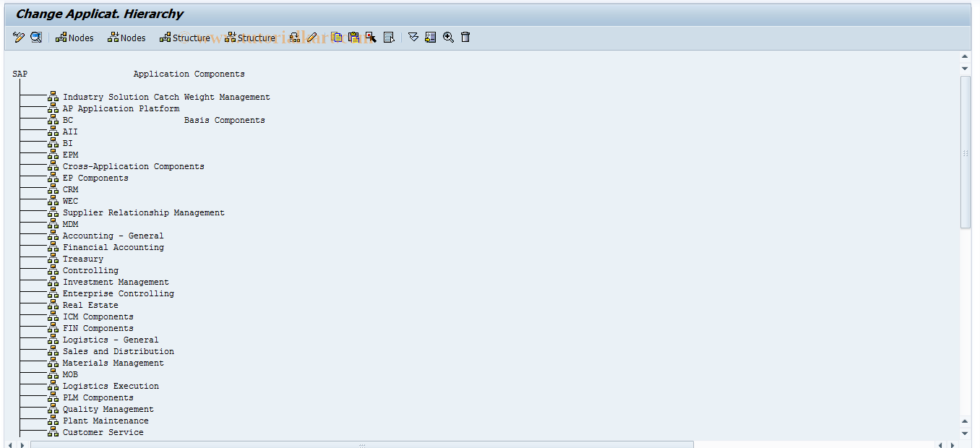Open the Find binoculars tool
Viewport: 980px width, 448px height.
point(36,38)
